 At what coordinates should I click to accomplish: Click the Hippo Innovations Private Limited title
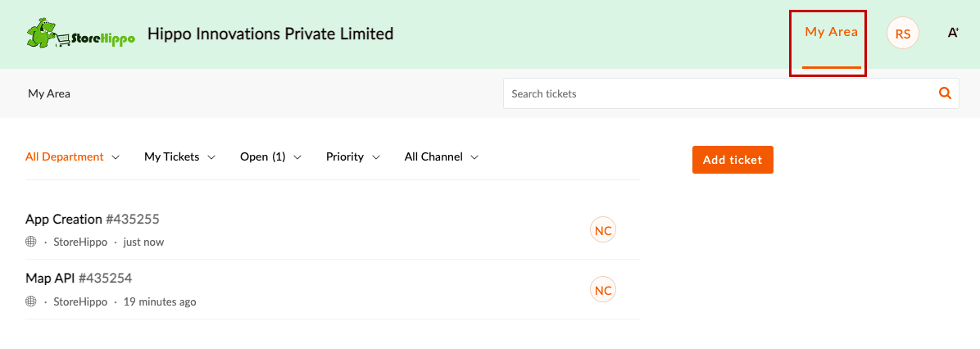[270, 34]
